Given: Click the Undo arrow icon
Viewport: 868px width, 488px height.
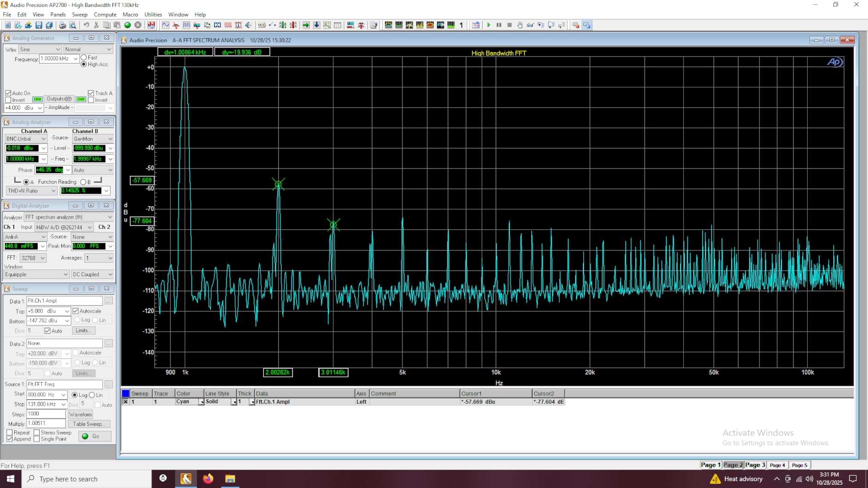Looking at the screenshot, I should tap(86, 25).
